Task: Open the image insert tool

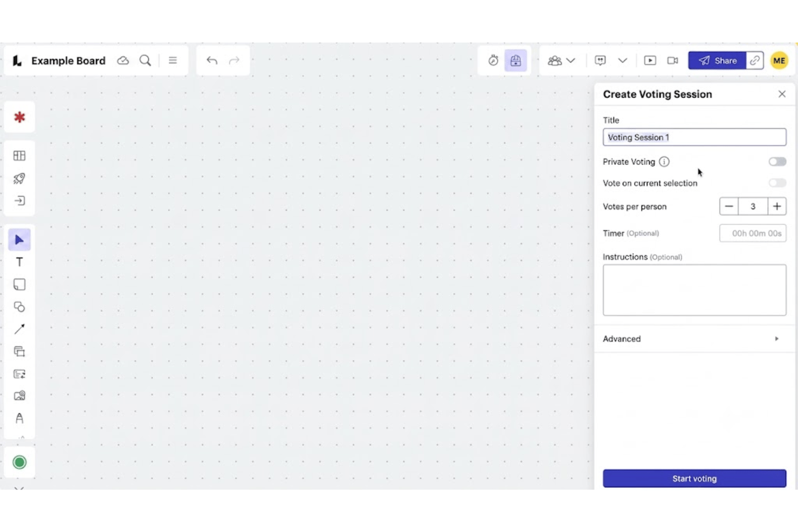Action: coord(19,396)
